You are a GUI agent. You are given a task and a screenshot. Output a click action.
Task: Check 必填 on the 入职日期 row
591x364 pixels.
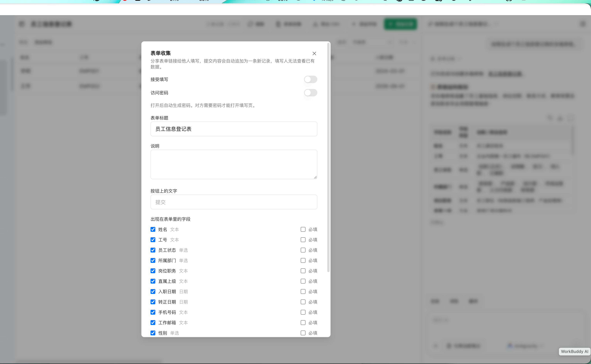pyautogui.click(x=303, y=291)
